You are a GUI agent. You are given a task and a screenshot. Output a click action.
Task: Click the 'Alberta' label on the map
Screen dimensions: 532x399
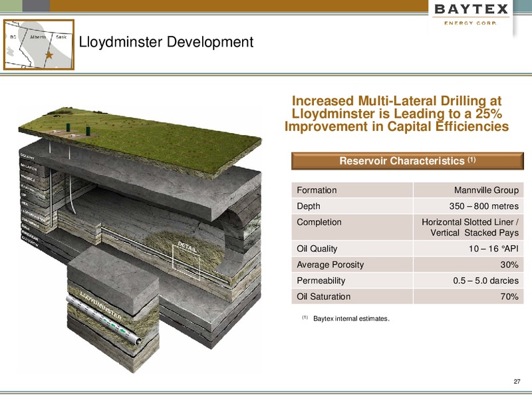[38, 37]
